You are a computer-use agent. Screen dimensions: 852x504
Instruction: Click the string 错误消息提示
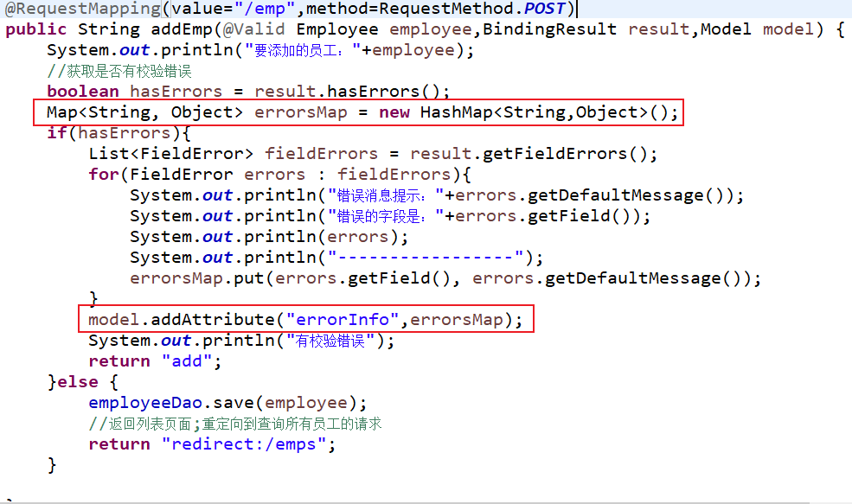386,195
